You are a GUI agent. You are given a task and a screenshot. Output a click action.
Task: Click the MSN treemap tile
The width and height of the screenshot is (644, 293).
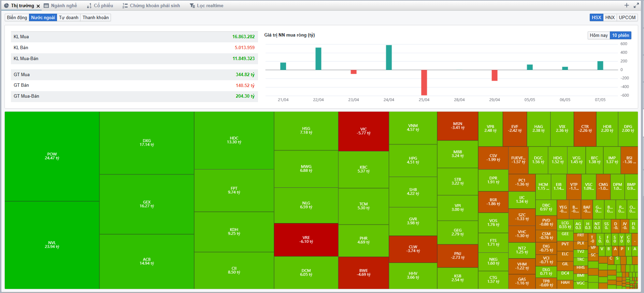[x=458, y=126]
